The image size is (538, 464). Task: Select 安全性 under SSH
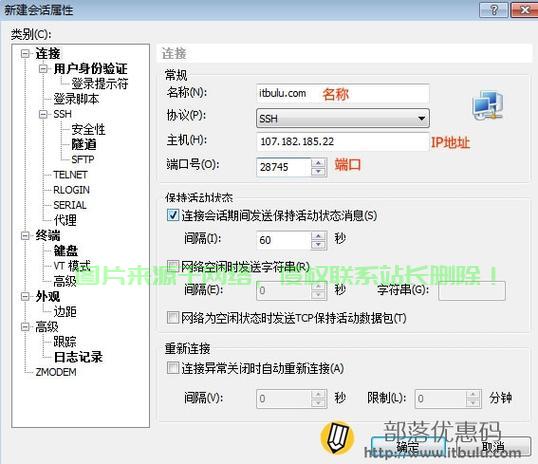[x=88, y=129]
